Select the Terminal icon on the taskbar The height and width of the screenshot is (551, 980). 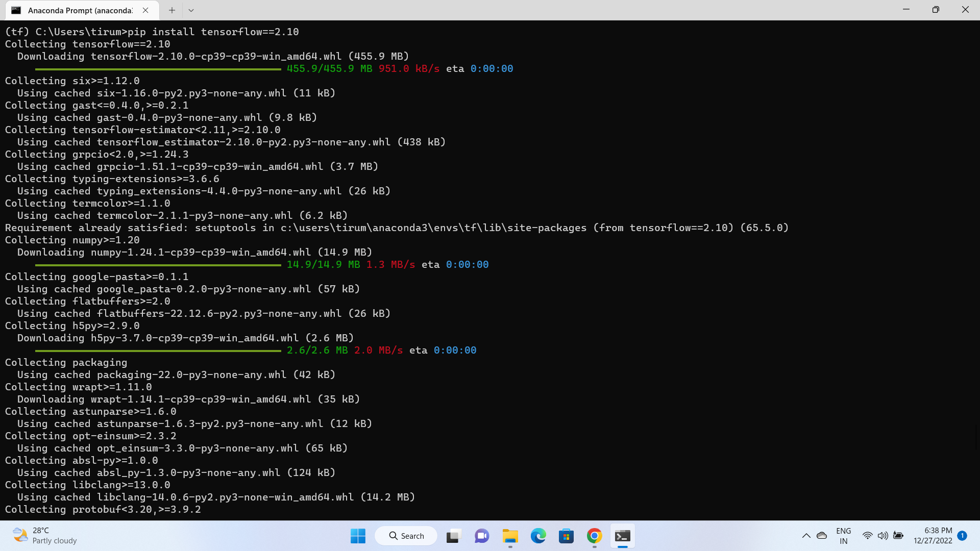[x=622, y=536]
